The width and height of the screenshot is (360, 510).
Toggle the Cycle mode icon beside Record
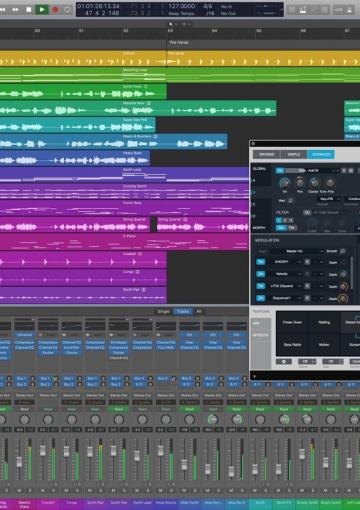pos(68,10)
